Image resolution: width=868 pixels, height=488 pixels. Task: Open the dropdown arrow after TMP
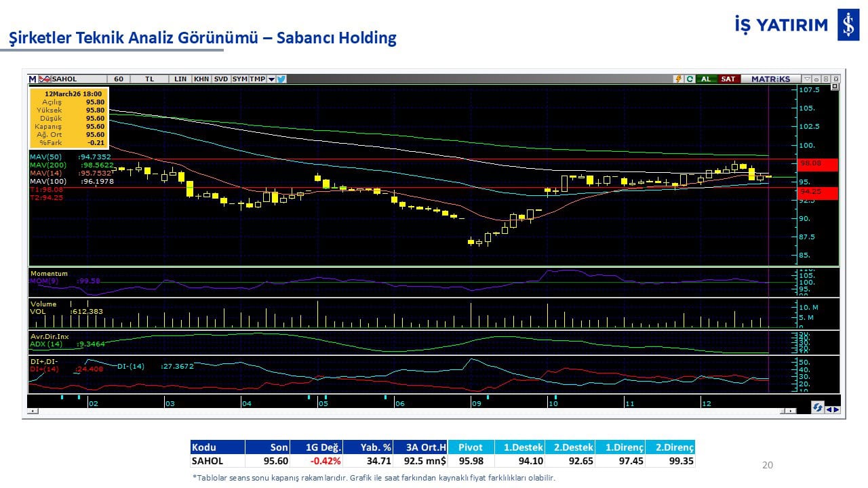(271, 79)
